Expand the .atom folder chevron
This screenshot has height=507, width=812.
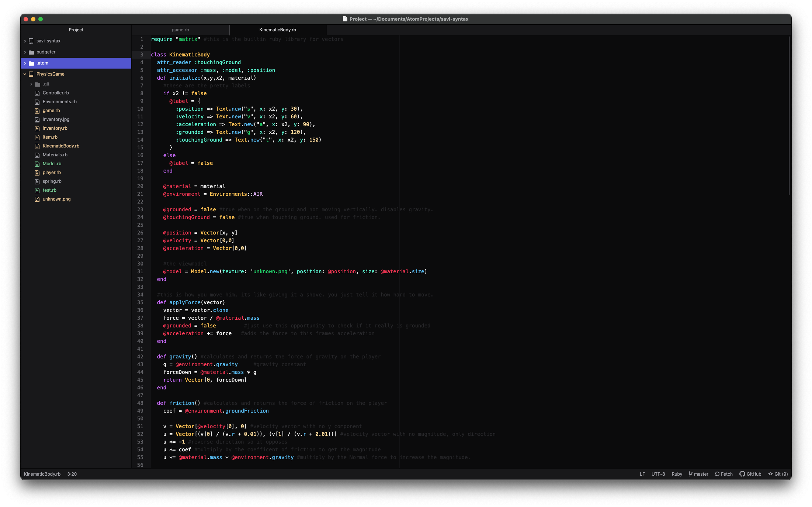coord(25,63)
